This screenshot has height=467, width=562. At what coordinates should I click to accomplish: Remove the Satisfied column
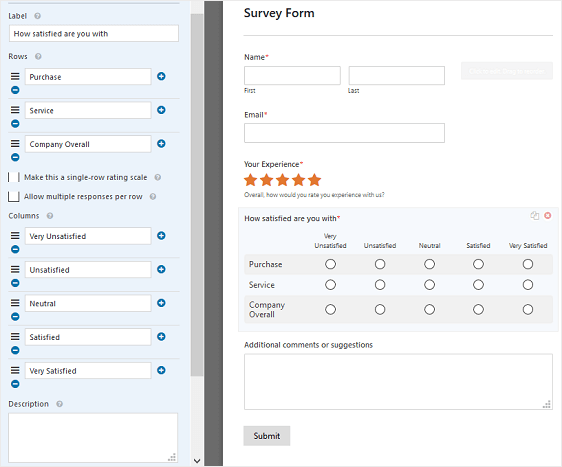pyautogui.click(x=15, y=350)
